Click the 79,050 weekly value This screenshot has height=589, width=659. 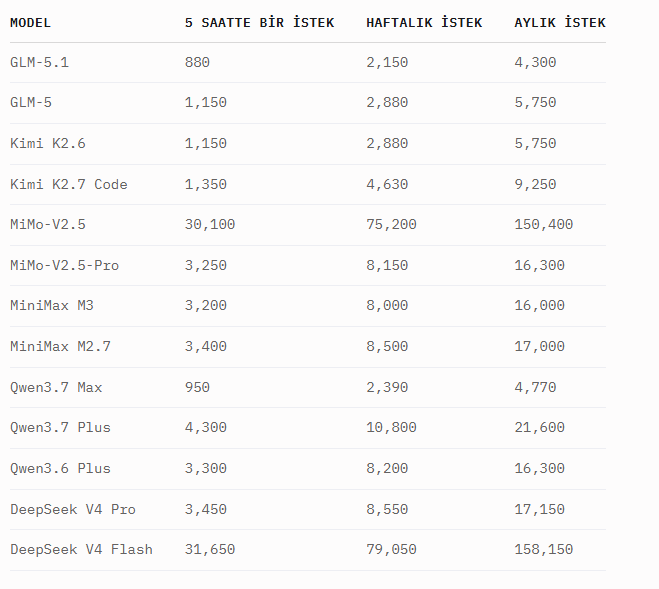tap(391, 549)
